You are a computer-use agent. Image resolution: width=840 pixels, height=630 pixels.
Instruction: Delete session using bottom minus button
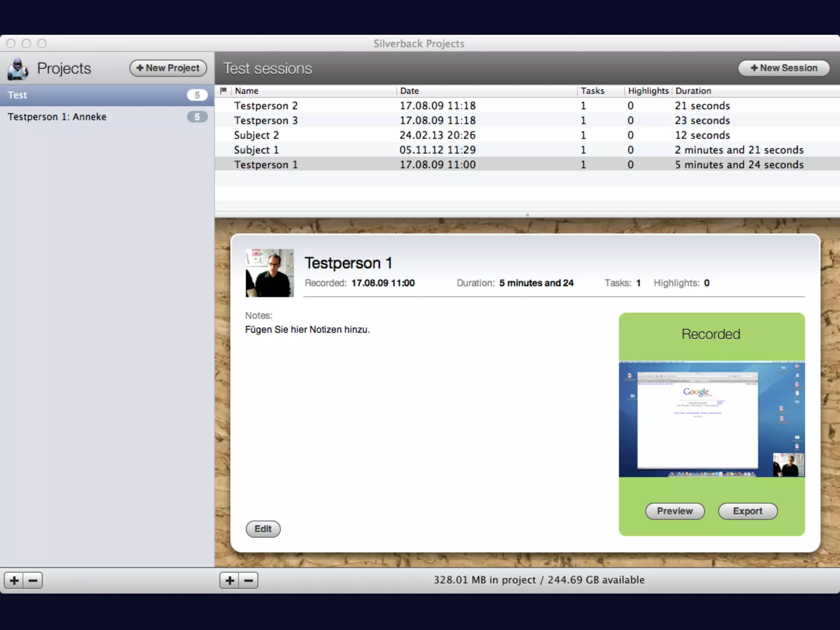[249, 580]
